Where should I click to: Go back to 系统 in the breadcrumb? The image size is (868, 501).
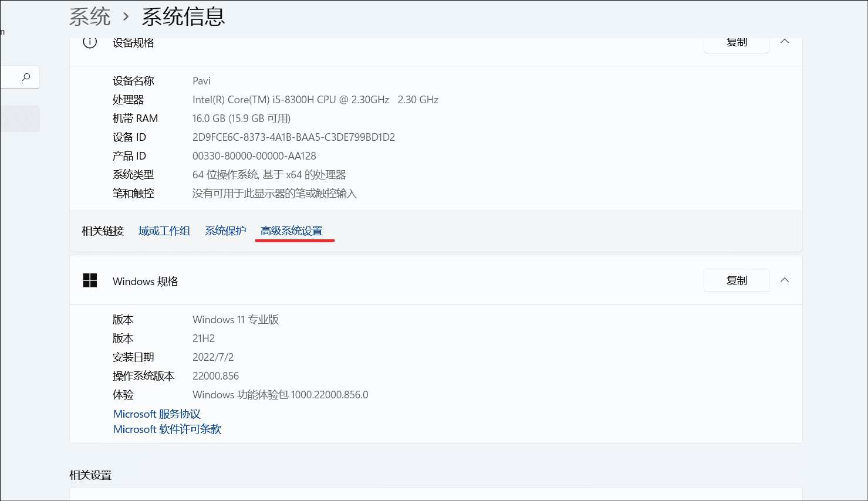(x=90, y=16)
